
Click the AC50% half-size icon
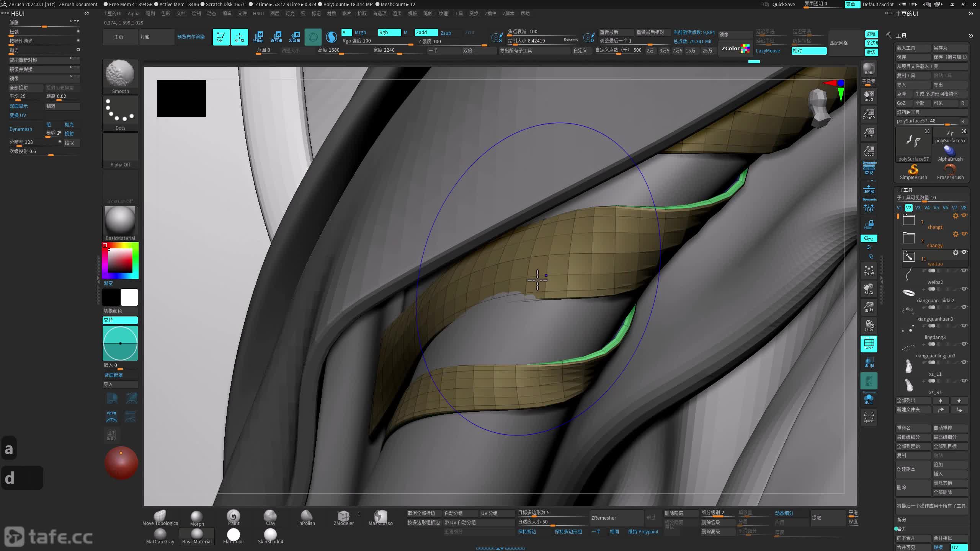[x=869, y=151]
